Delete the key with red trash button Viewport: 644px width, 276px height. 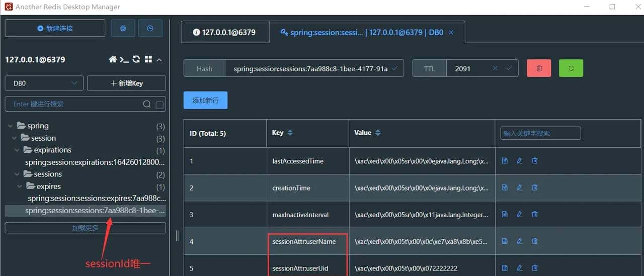coord(539,68)
